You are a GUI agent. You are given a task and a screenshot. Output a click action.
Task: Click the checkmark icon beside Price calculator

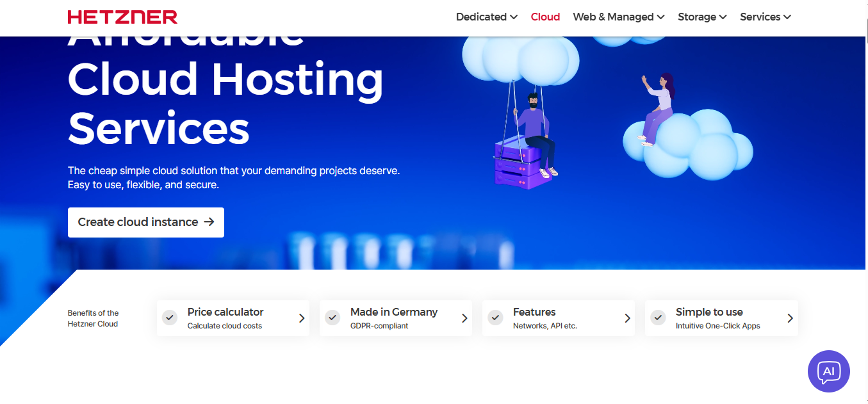170,318
